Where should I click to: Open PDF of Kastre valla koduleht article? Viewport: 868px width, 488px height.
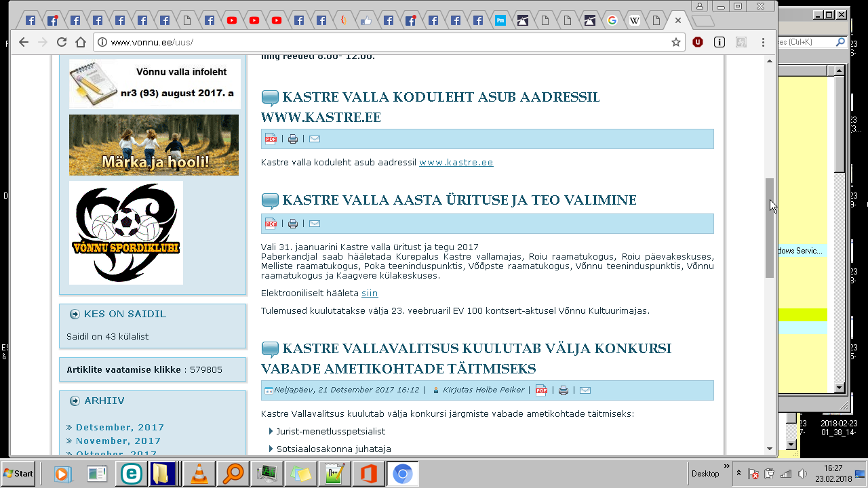[x=271, y=139]
